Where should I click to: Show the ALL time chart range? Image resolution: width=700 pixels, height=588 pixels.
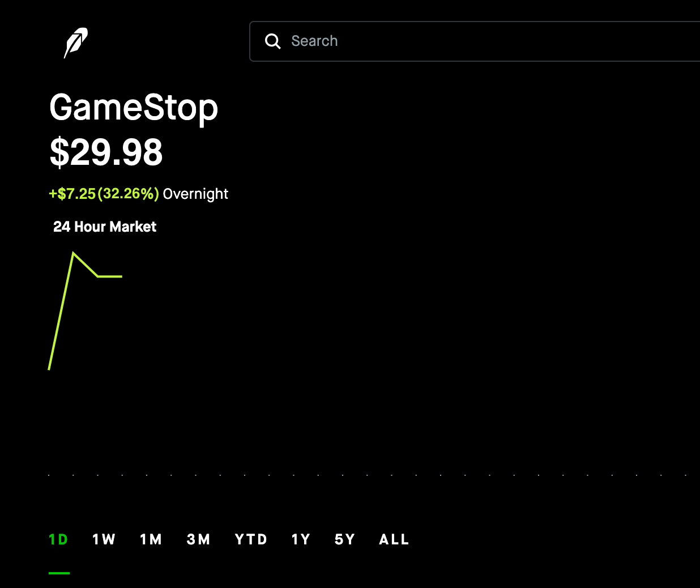pyautogui.click(x=394, y=539)
